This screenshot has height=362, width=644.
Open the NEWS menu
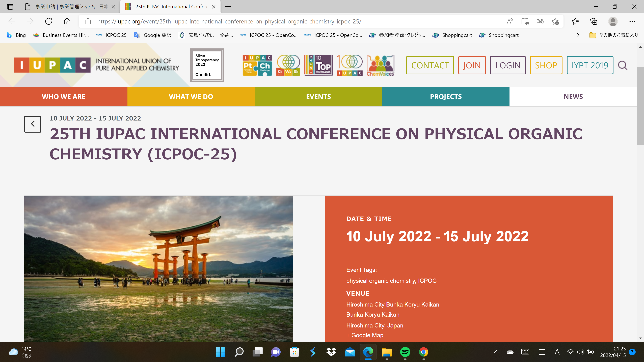[573, 96]
